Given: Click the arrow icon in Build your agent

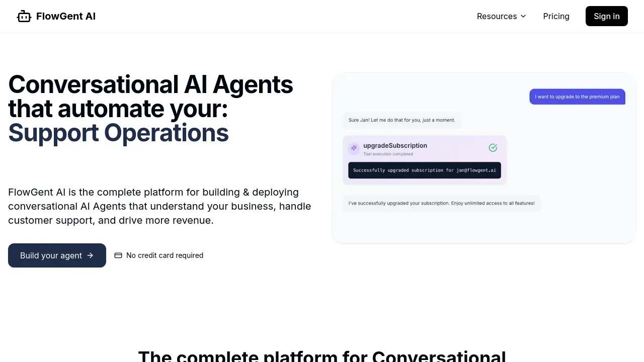Looking at the screenshot, I should click(90, 255).
